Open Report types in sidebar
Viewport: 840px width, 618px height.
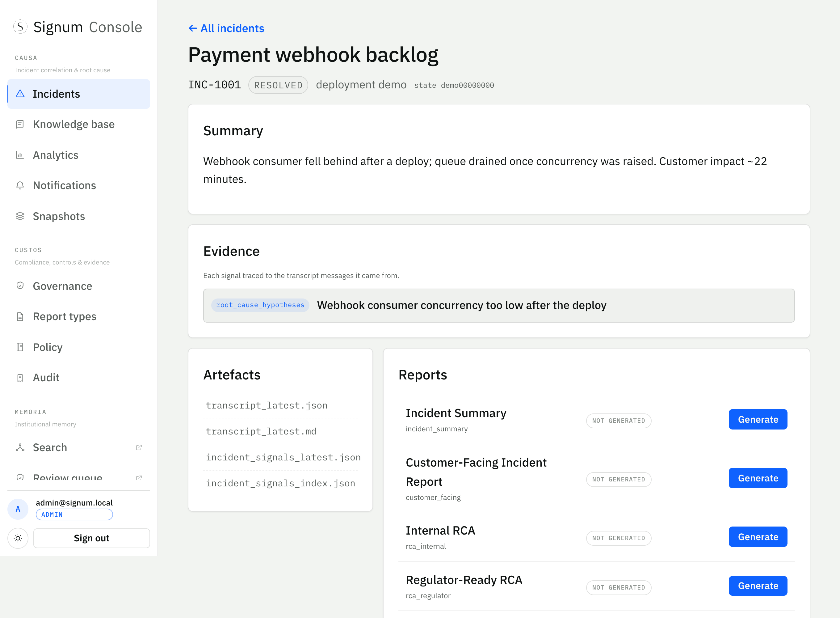pos(78,316)
